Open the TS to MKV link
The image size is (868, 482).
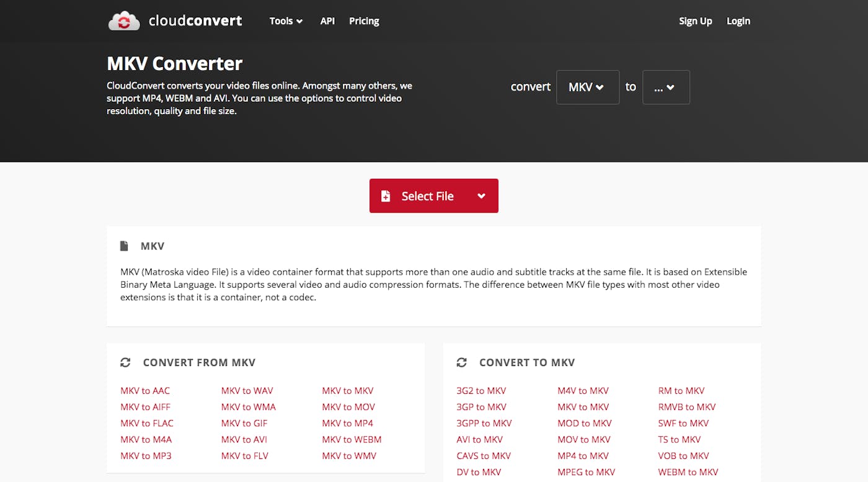pos(680,439)
